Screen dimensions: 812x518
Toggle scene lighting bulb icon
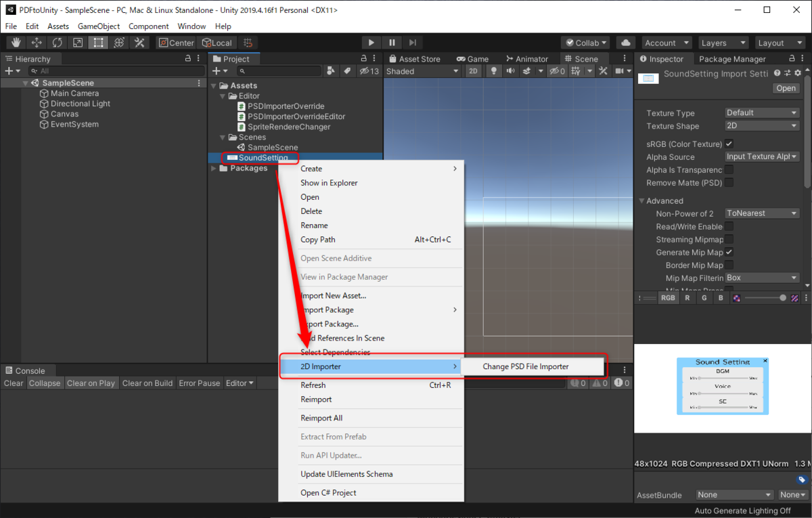tap(494, 71)
